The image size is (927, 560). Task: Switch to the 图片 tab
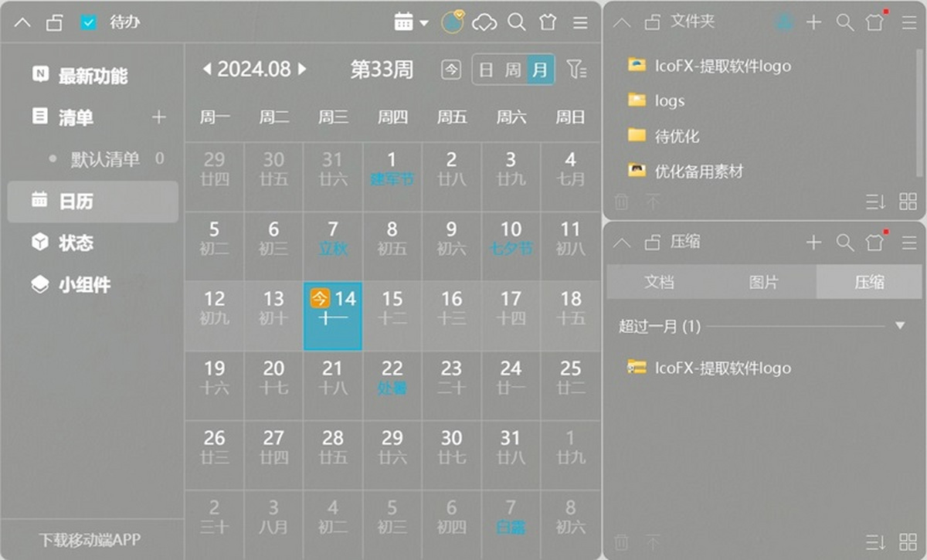(763, 282)
